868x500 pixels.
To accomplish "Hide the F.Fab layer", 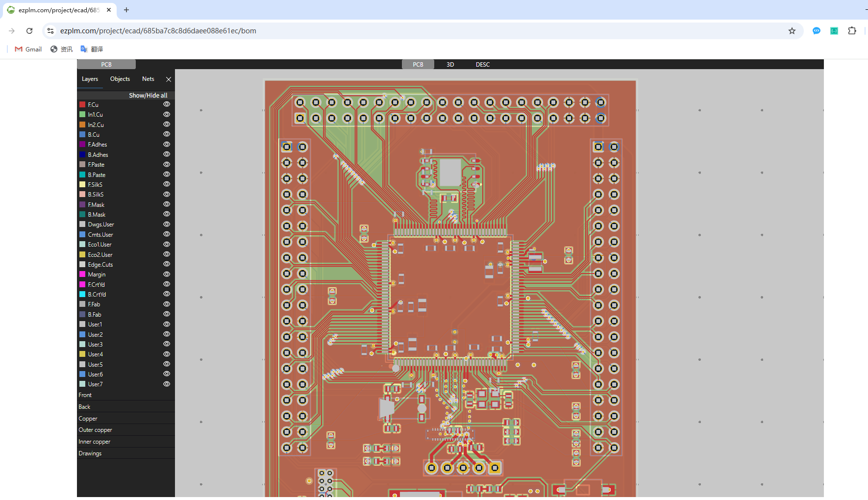I will point(167,304).
